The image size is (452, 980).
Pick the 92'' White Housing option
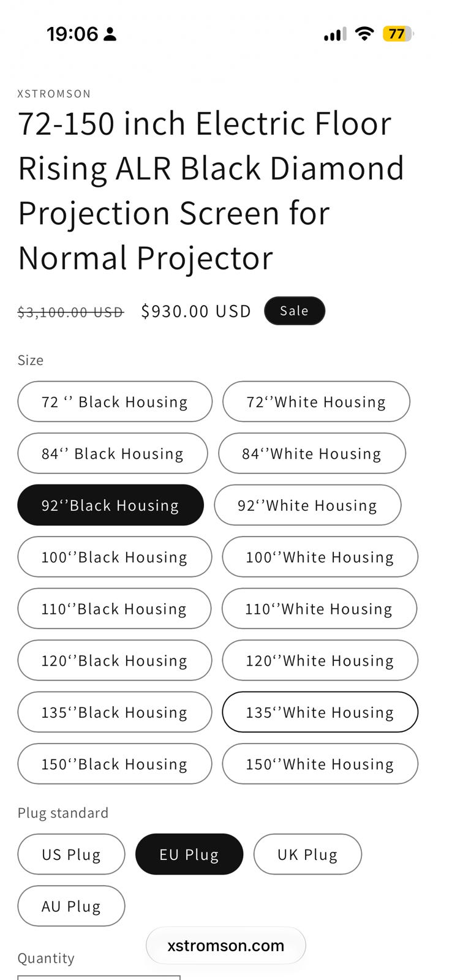point(307,505)
